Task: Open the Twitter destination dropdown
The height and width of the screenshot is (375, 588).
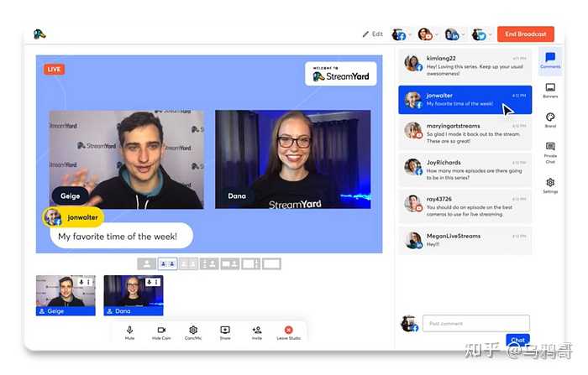Action: (481, 34)
